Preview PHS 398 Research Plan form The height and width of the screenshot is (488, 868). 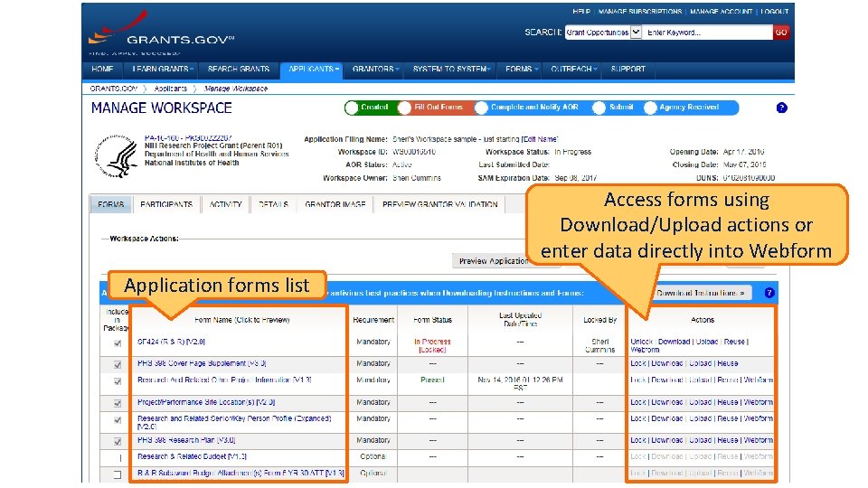coord(186,440)
